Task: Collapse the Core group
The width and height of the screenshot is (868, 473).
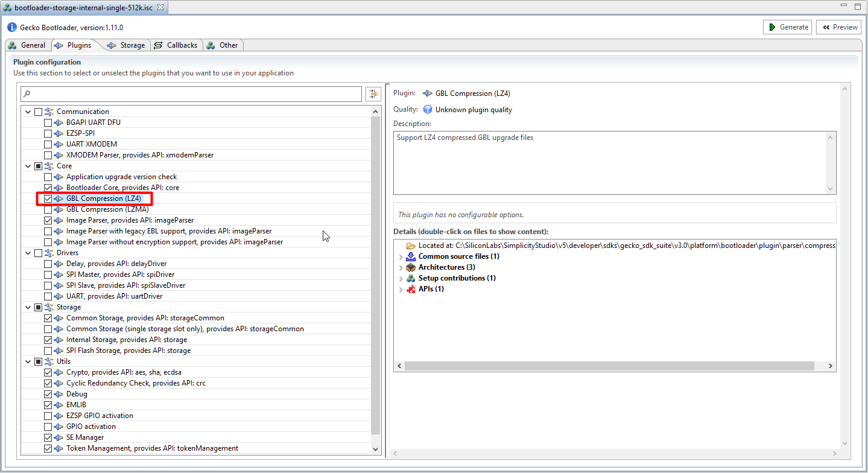Action: click(28, 166)
